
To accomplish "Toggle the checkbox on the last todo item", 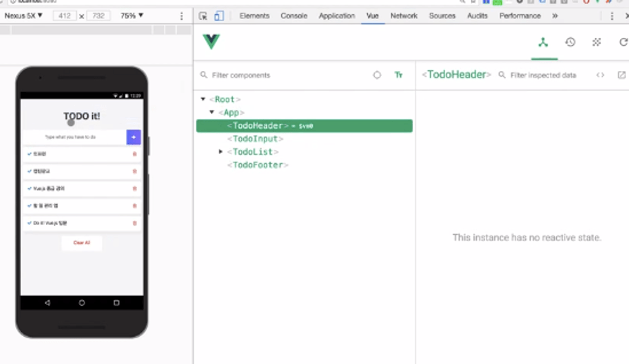I will click(30, 223).
